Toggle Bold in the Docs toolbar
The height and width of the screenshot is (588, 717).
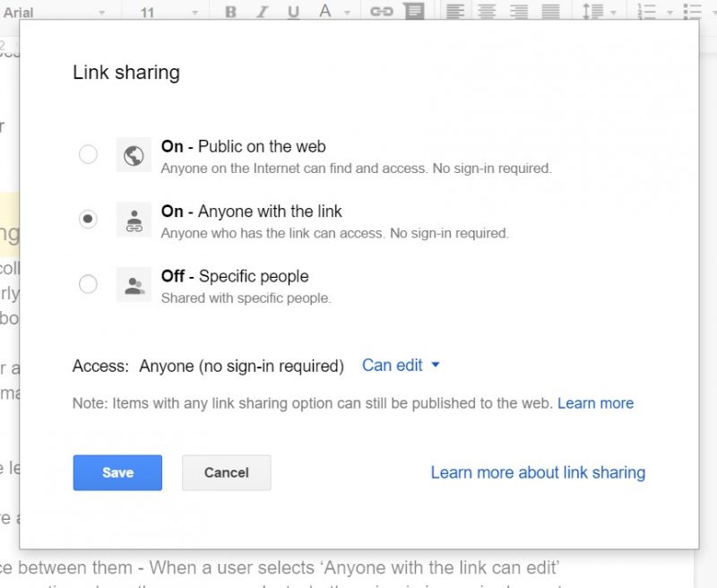point(231,12)
